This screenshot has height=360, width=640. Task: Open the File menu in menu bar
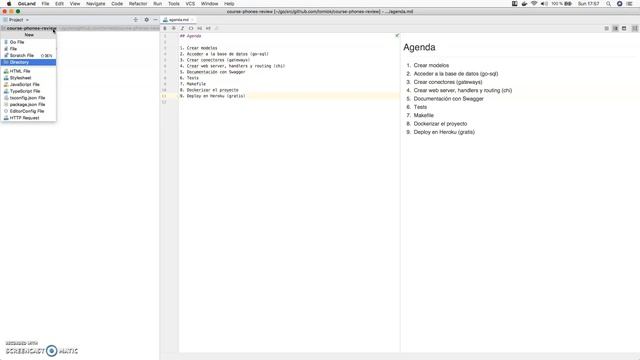[45, 4]
